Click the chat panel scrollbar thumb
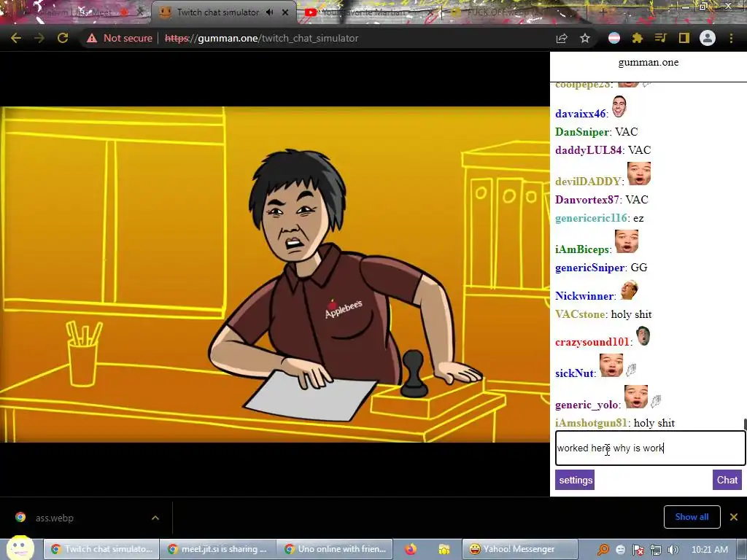This screenshot has height=560, width=747. point(745,424)
